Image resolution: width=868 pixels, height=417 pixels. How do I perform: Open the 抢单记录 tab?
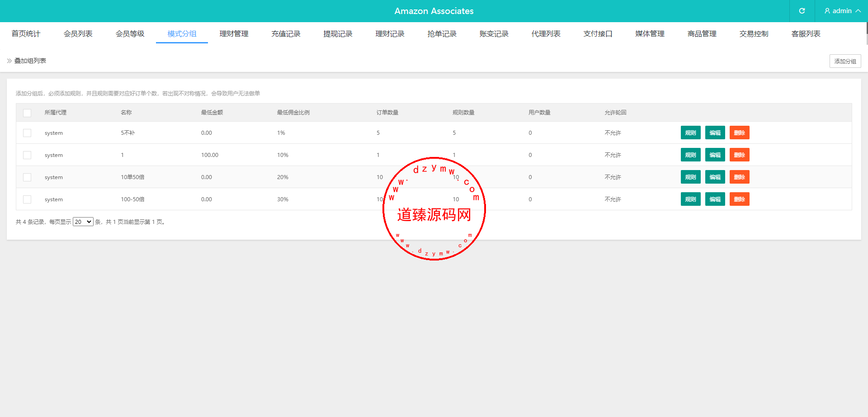[442, 34]
